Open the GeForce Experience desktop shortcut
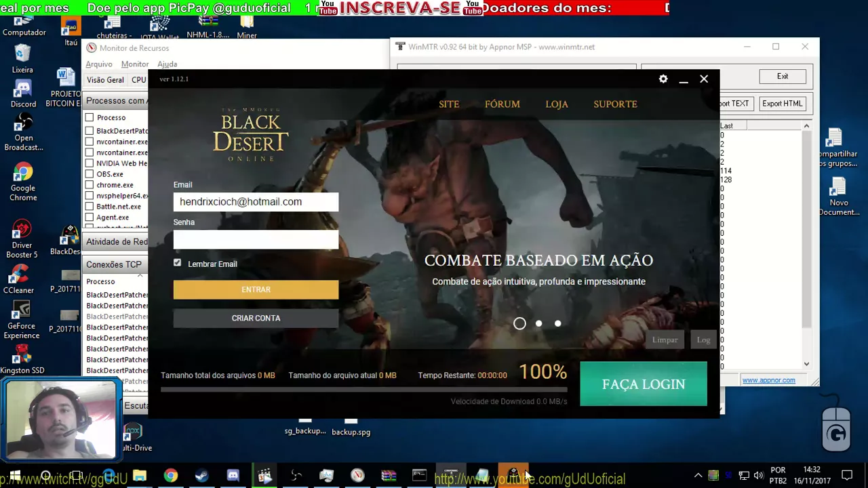 (x=22, y=320)
